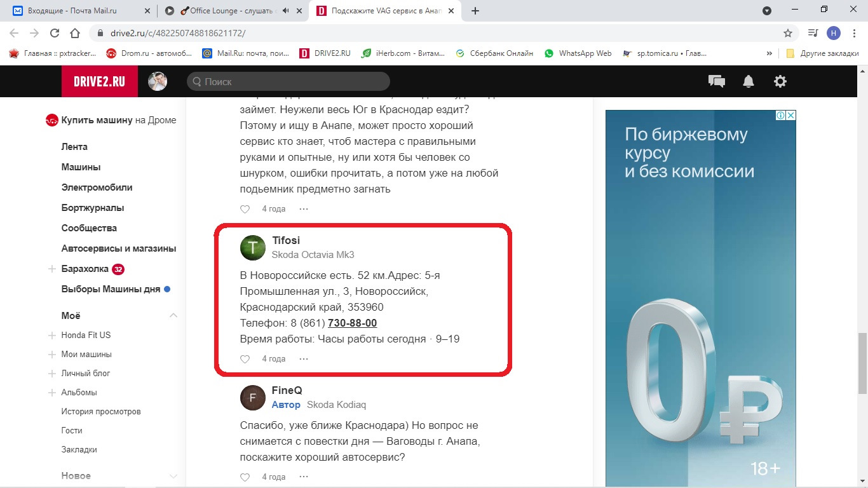Collapse the Моё sidebar section
The width and height of the screenshot is (868, 488).
[173, 316]
